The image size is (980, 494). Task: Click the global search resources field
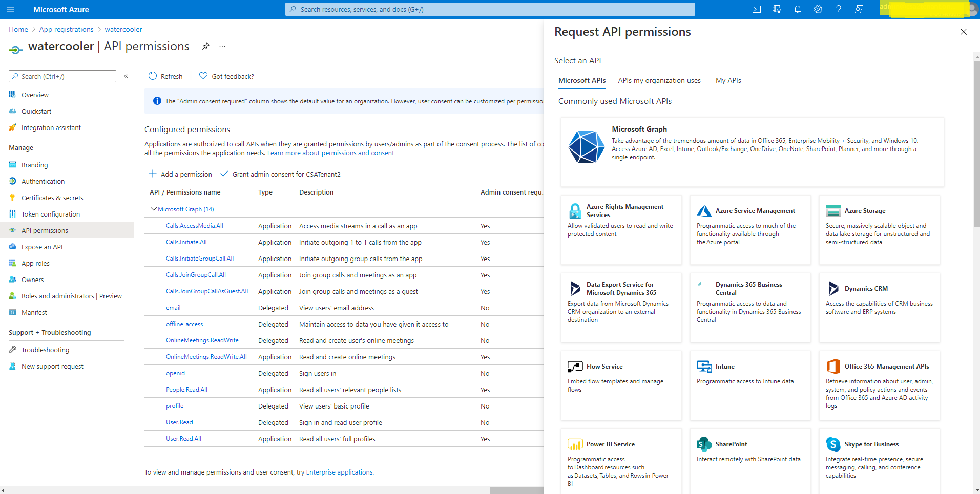[x=490, y=9]
